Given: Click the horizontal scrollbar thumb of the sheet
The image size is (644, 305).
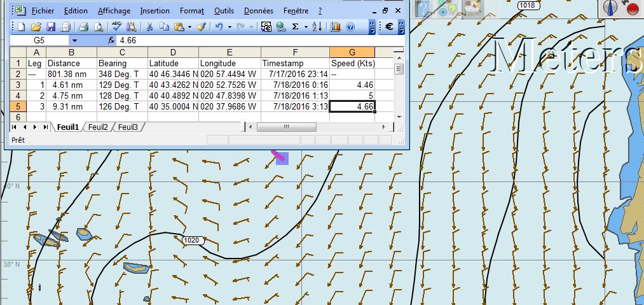Looking at the screenshot, I should click(286, 127).
